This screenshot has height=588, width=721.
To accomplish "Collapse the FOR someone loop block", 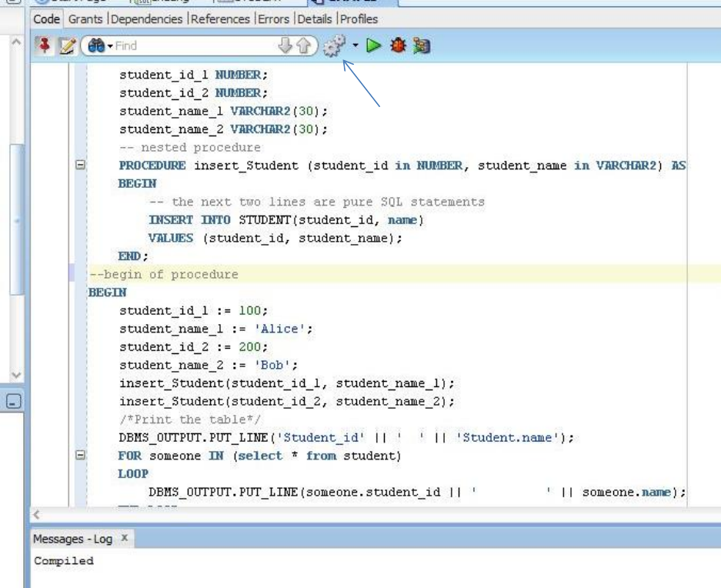I will 80,456.
